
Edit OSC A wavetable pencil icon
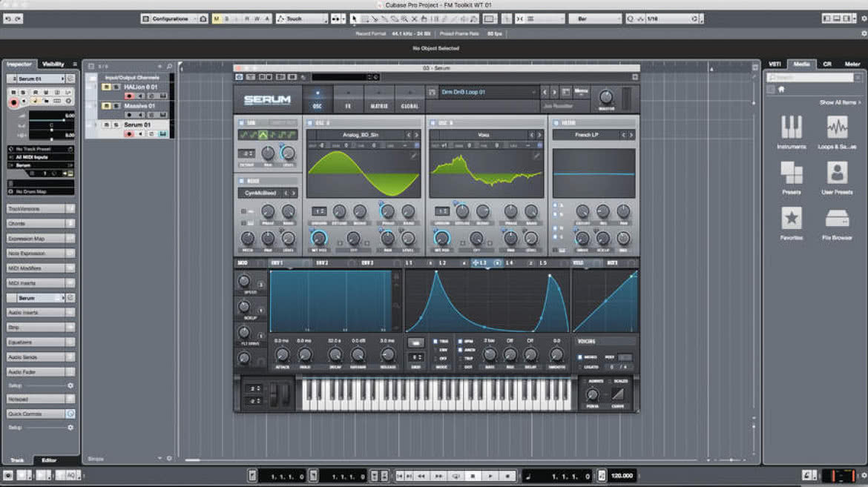(413, 156)
